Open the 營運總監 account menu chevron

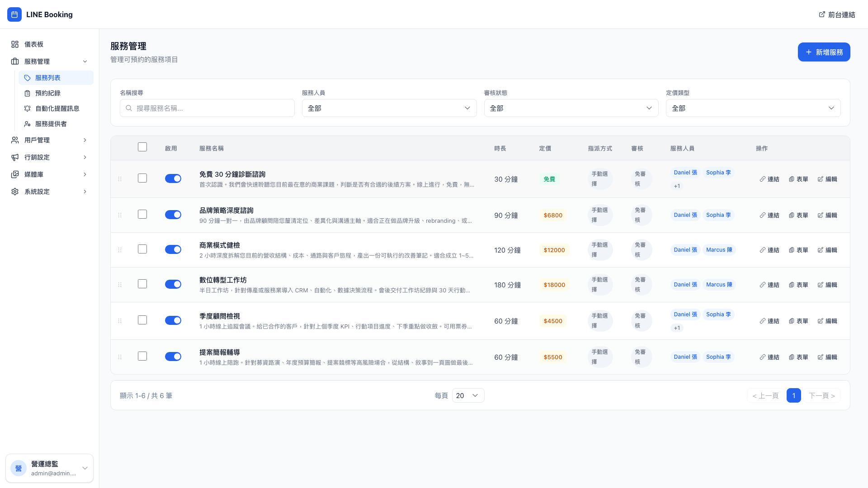(85, 468)
